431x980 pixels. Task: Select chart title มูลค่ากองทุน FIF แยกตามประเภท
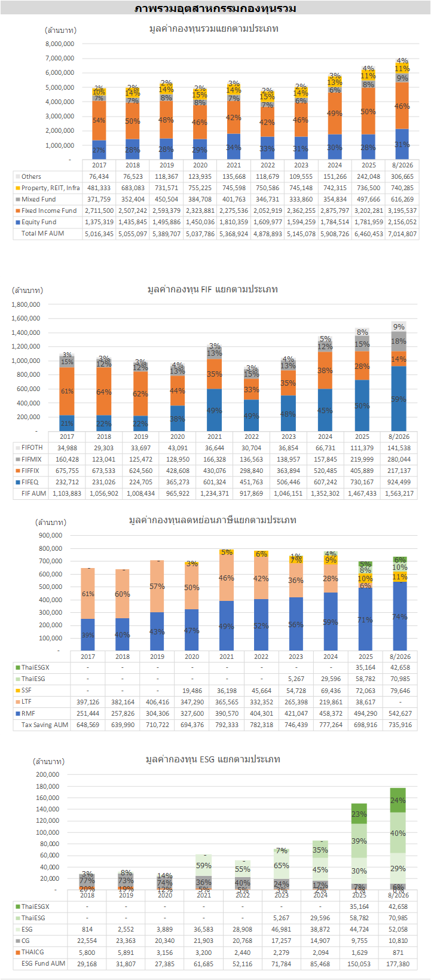(x=212, y=289)
